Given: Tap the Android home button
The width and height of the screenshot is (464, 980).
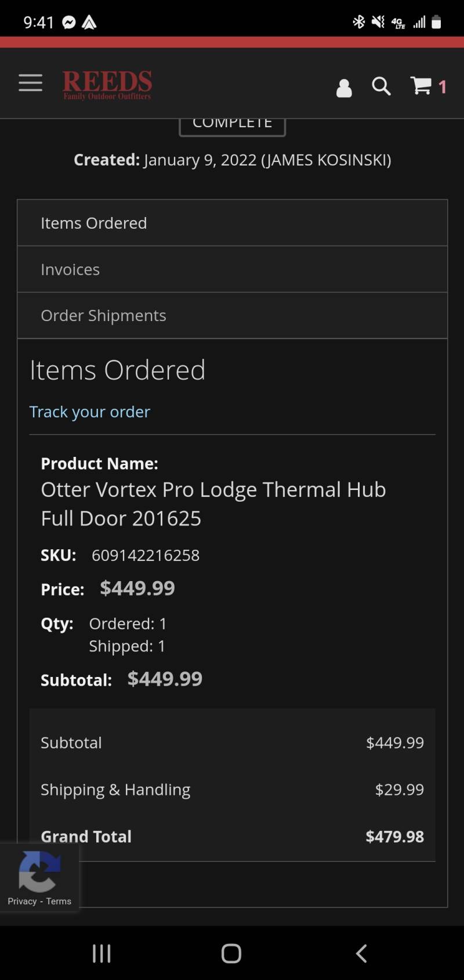Looking at the screenshot, I should coord(231,953).
